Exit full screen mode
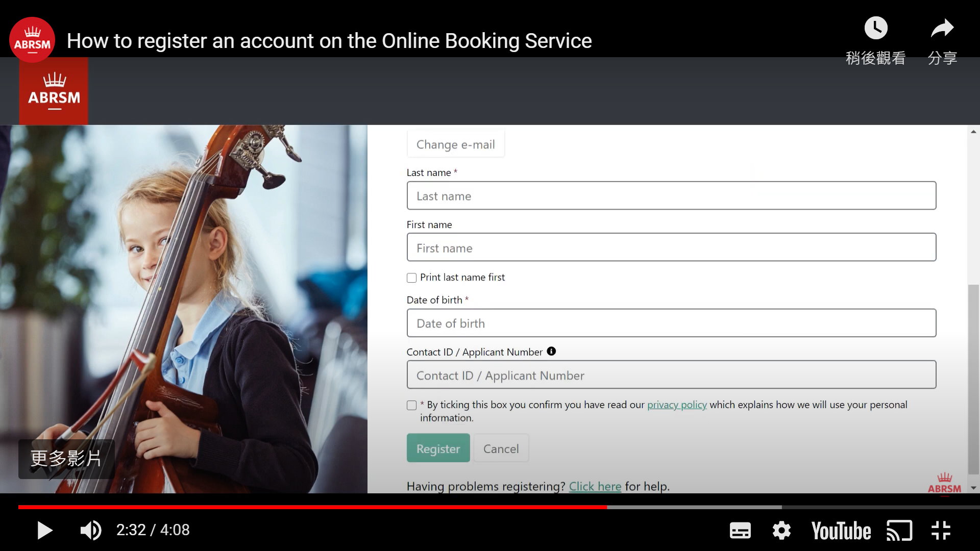This screenshot has width=980, height=551. 941,531
